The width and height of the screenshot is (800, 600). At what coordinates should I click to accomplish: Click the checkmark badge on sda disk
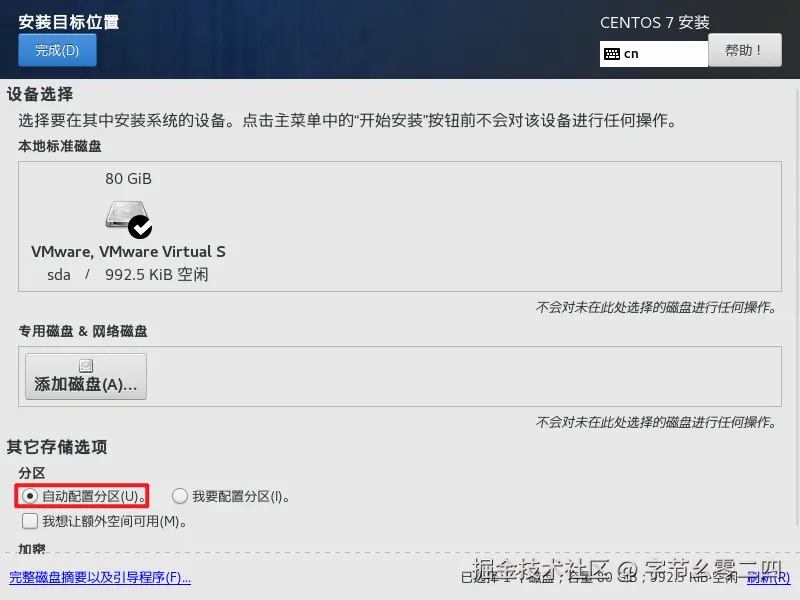140,227
